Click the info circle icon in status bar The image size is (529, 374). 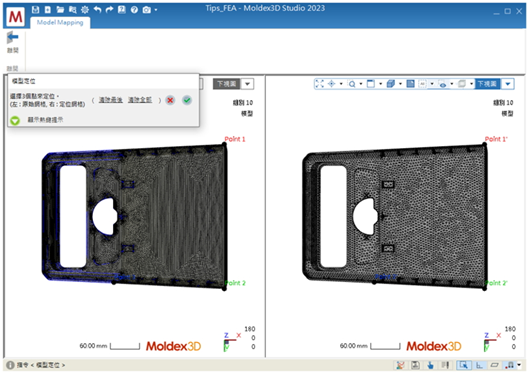click(10, 365)
